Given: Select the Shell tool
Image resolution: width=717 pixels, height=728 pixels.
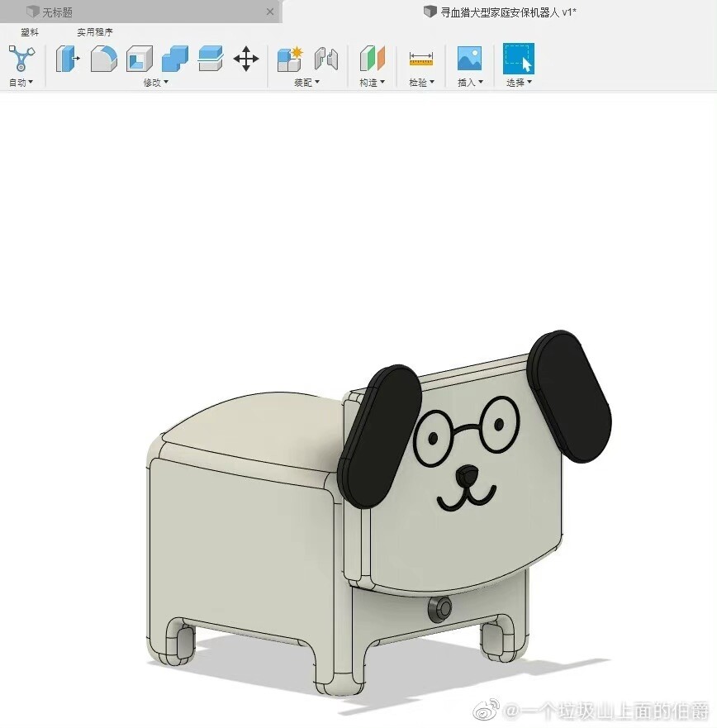Looking at the screenshot, I should 140,59.
